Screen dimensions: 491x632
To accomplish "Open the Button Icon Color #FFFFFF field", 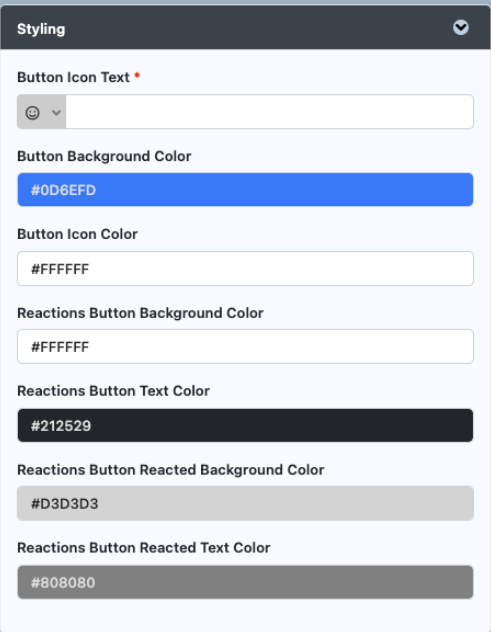I will coord(245,268).
